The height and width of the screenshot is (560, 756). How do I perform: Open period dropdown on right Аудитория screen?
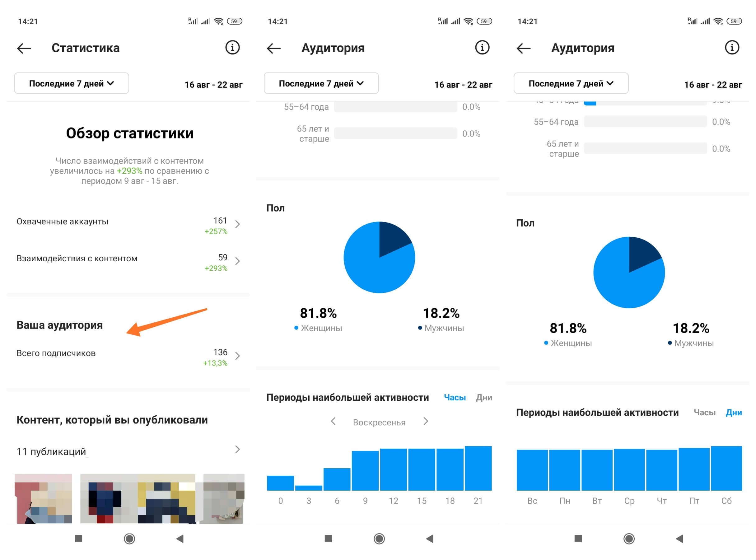pyautogui.click(x=571, y=83)
